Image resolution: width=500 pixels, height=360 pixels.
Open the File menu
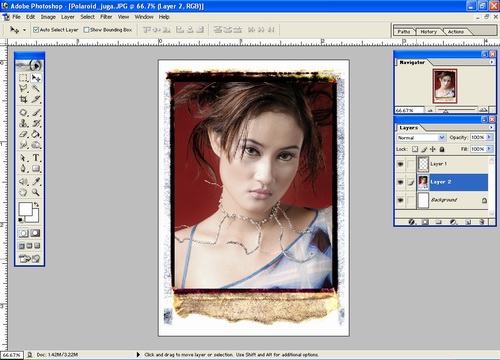click(16, 17)
